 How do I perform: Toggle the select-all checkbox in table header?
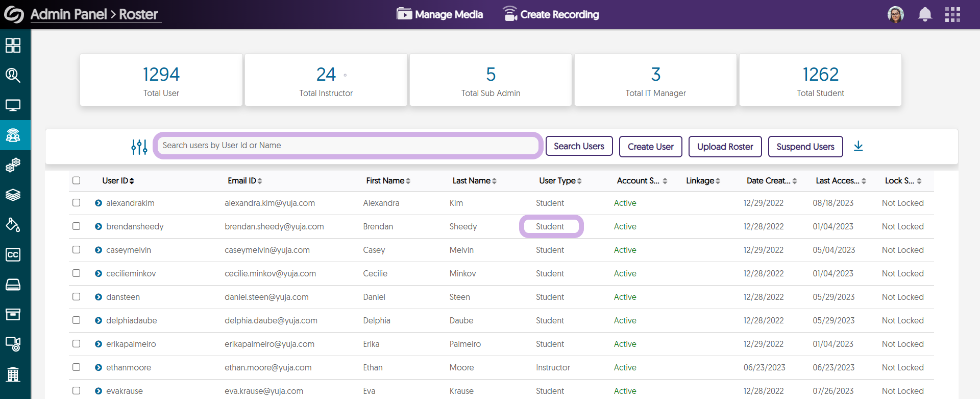tap(77, 180)
